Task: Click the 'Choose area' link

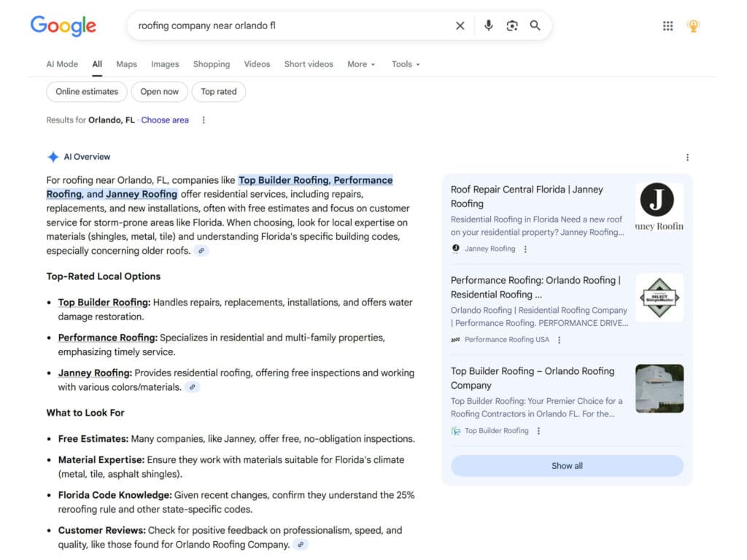Action: pyautogui.click(x=165, y=120)
